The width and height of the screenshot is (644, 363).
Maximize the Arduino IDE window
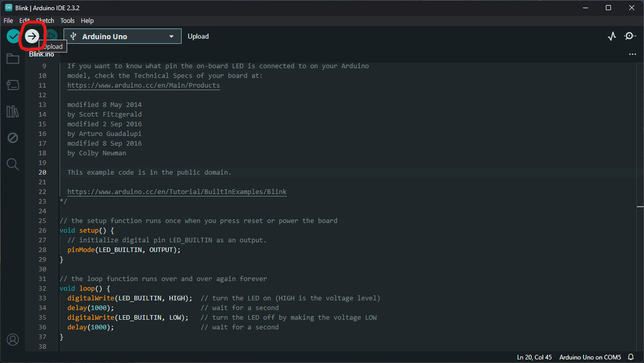(608, 8)
